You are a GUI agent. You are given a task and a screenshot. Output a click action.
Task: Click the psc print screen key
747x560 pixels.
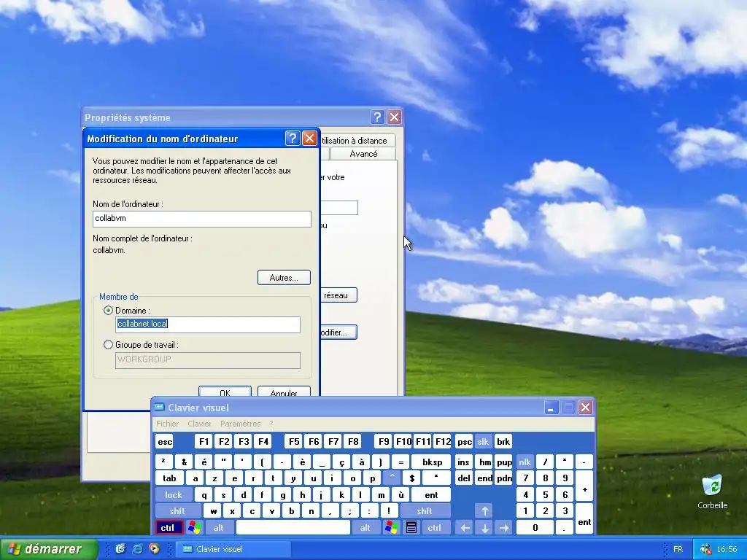point(465,442)
